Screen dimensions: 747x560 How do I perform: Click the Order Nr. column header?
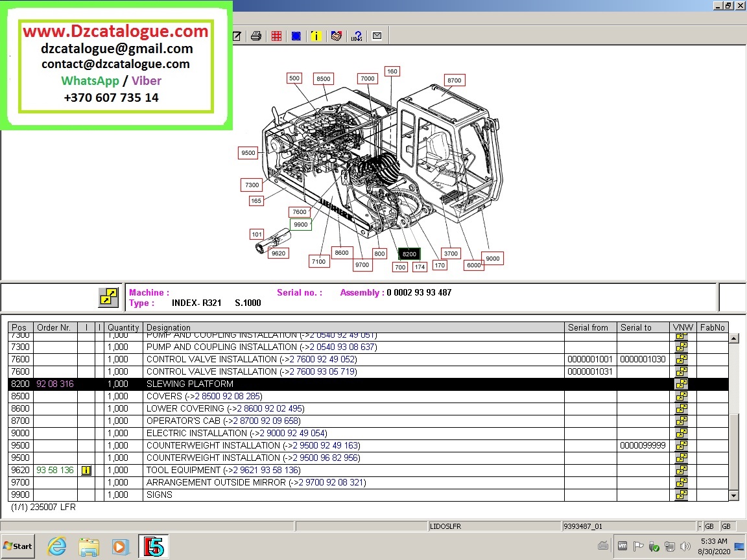tap(55, 327)
